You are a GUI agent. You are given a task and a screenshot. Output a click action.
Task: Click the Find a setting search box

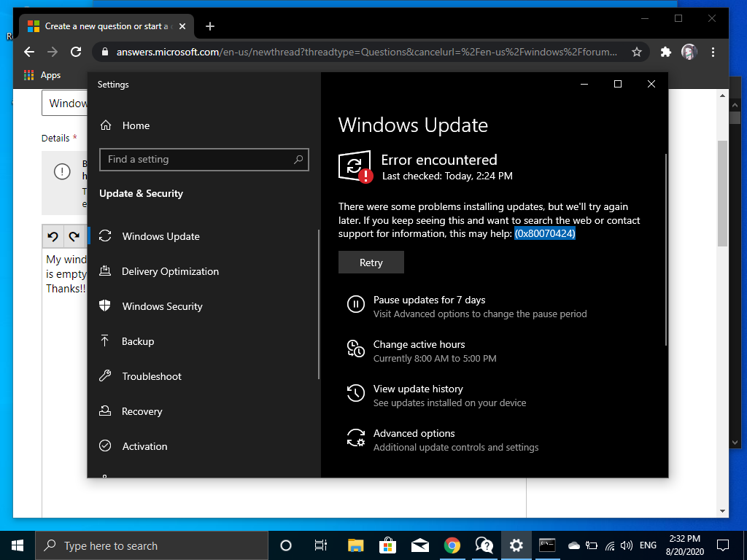pos(204,160)
